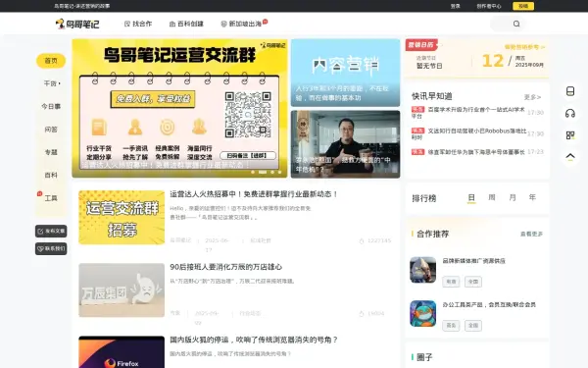Open the yellow link atop the calendar card

(x=524, y=47)
